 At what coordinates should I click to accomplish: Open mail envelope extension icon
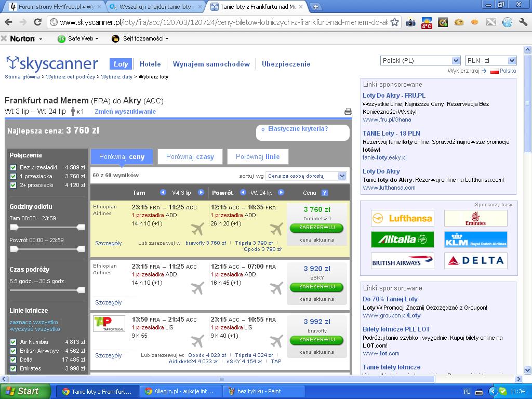(x=491, y=22)
